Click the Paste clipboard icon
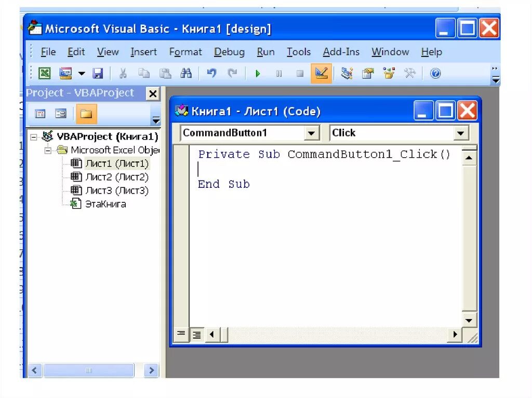This screenshot has width=532, height=398. click(x=165, y=73)
